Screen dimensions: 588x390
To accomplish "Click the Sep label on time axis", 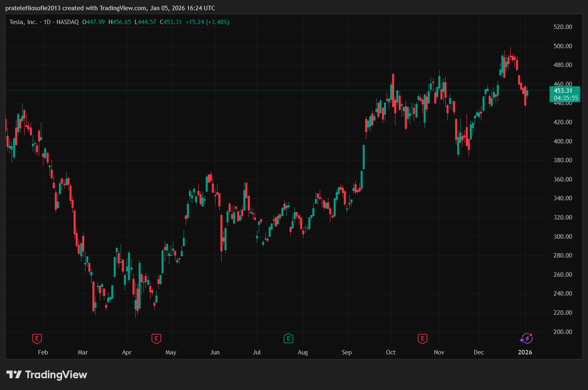I will pyautogui.click(x=347, y=352).
